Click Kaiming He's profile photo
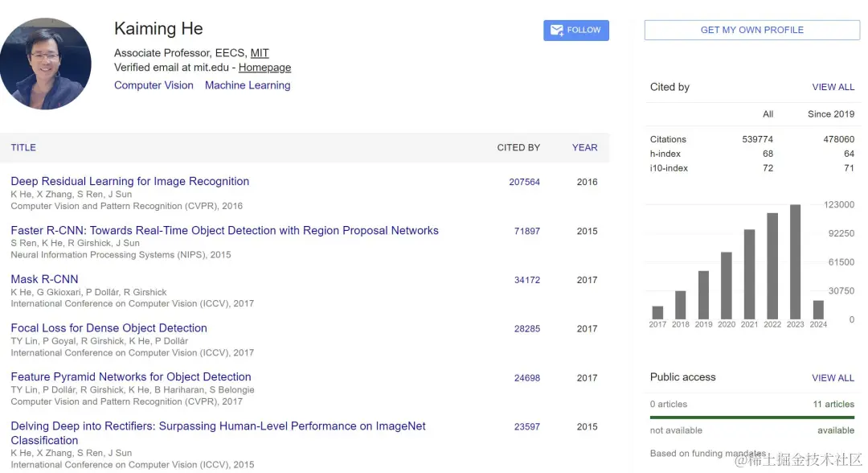Viewport: 868px width, 473px height. (46, 64)
